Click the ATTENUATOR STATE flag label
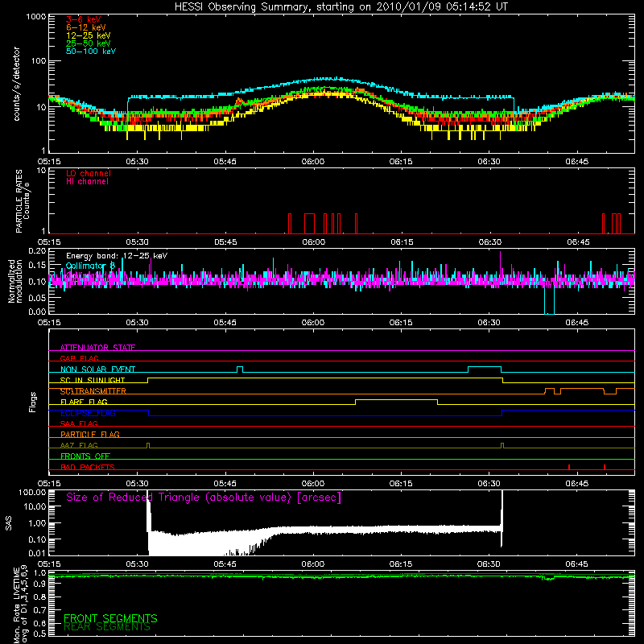Screen dimensions: 644x644 [97, 348]
